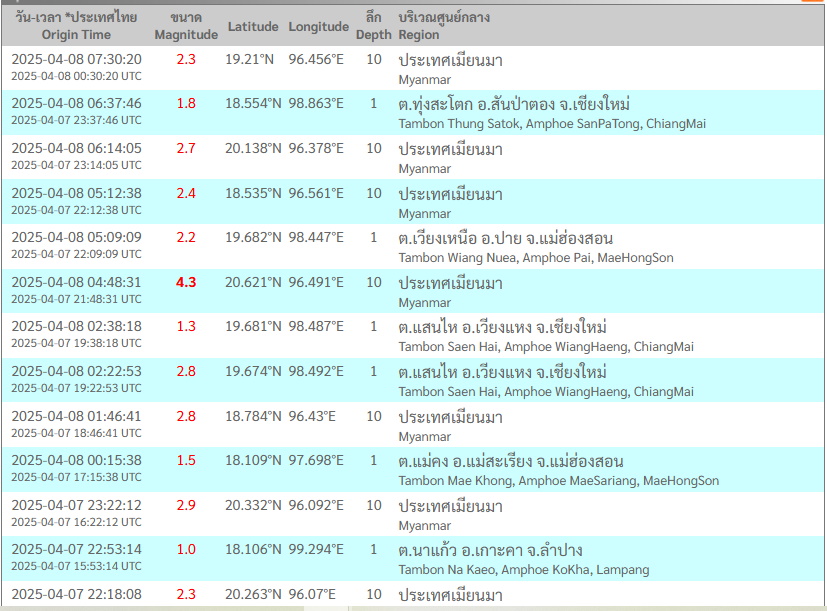Click the 2025-04-08 00:30:20 UTC timestamp

coord(76,76)
